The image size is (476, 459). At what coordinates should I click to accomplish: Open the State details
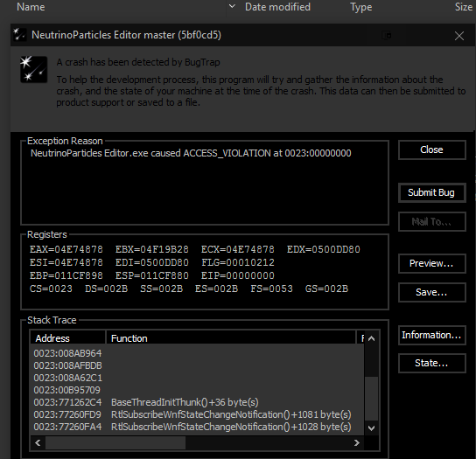(431, 363)
